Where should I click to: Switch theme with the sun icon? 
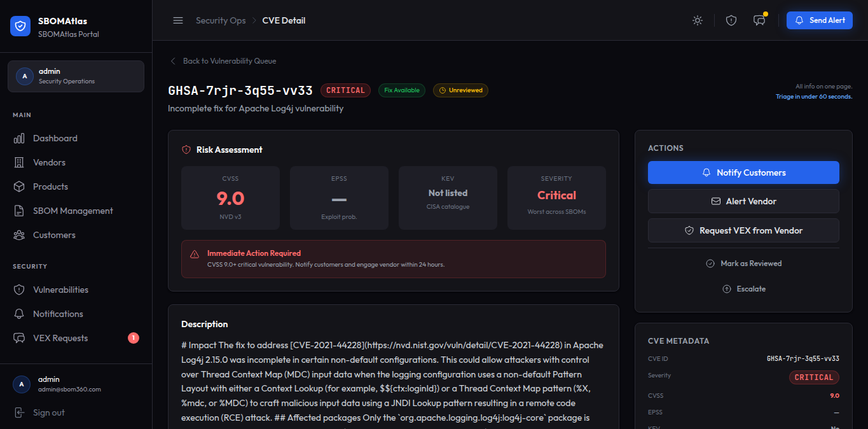(698, 20)
